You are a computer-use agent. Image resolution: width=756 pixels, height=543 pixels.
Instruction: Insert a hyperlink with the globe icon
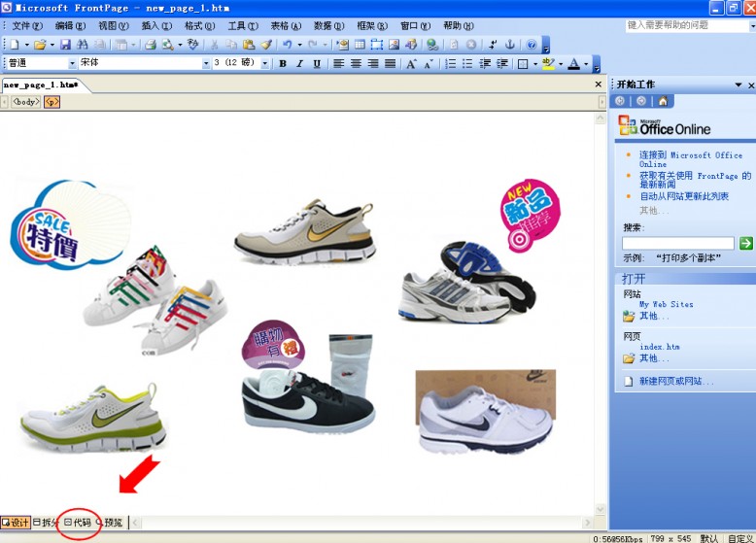click(432, 45)
